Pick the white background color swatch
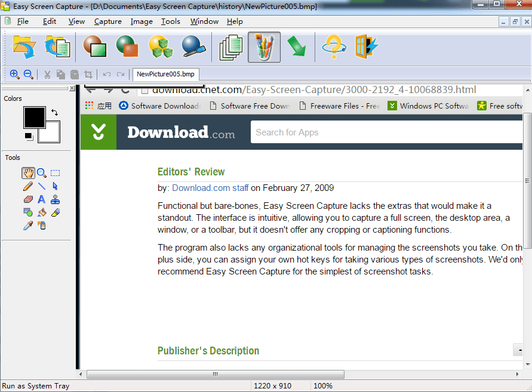 (x=53, y=135)
